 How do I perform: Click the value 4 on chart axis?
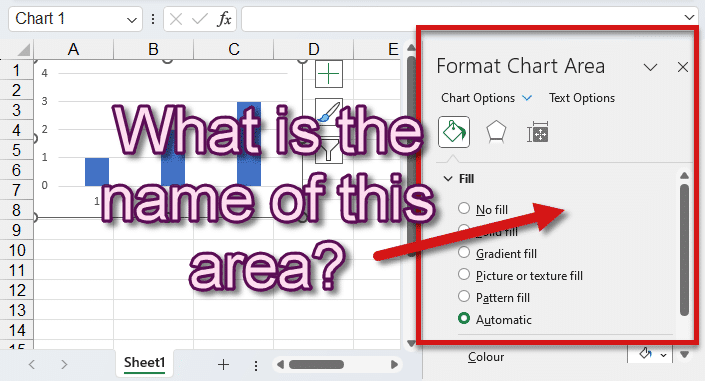coord(44,73)
